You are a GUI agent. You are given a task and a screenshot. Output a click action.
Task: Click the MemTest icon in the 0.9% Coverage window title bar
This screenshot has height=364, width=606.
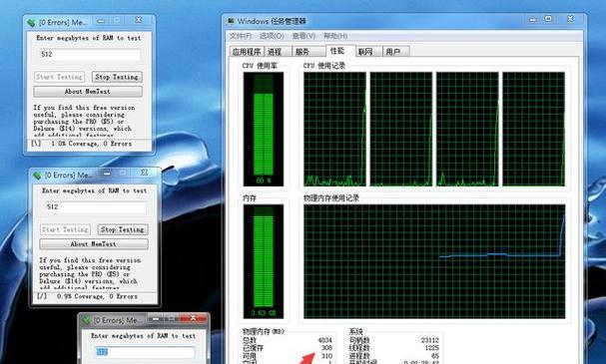37,176
